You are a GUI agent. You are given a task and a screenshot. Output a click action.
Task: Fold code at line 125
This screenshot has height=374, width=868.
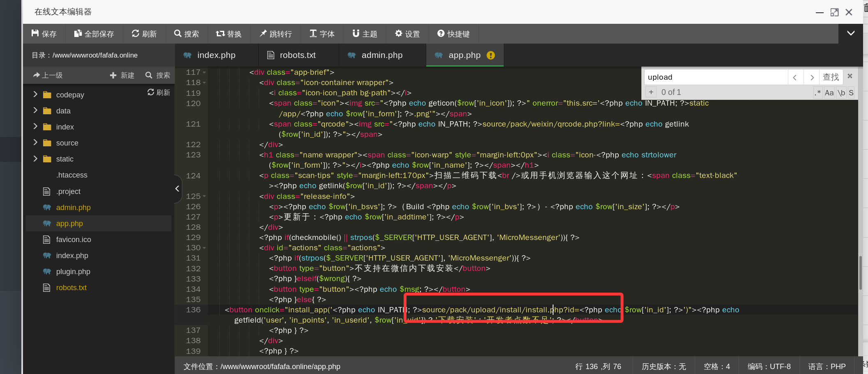pos(204,196)
